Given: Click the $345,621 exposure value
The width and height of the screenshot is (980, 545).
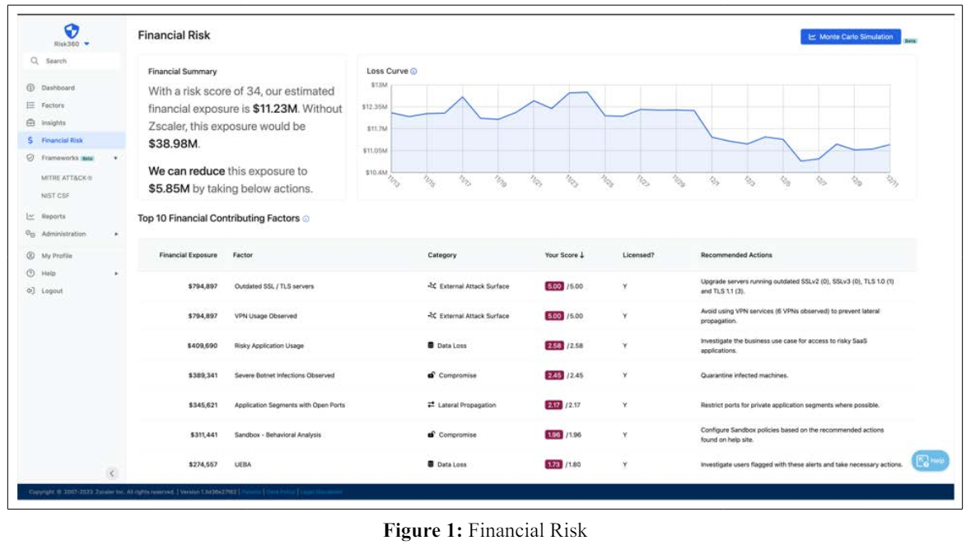Looking at the screenshot, I should [x=203, y=405].
